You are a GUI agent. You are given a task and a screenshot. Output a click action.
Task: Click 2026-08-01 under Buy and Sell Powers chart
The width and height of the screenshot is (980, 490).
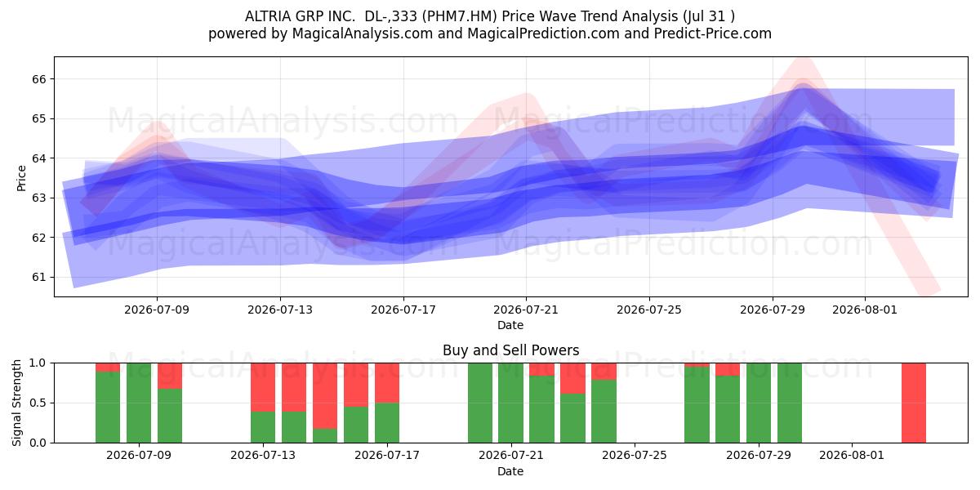point(852,456)
